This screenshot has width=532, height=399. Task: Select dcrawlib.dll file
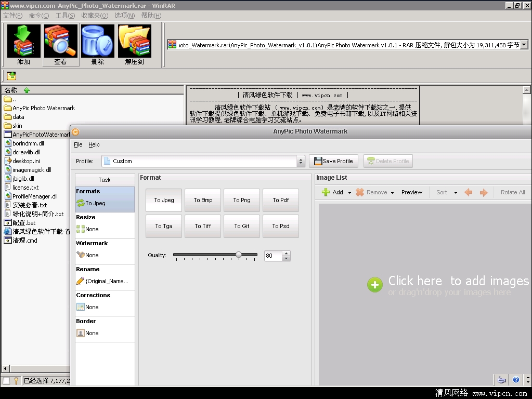coord(22,152)
